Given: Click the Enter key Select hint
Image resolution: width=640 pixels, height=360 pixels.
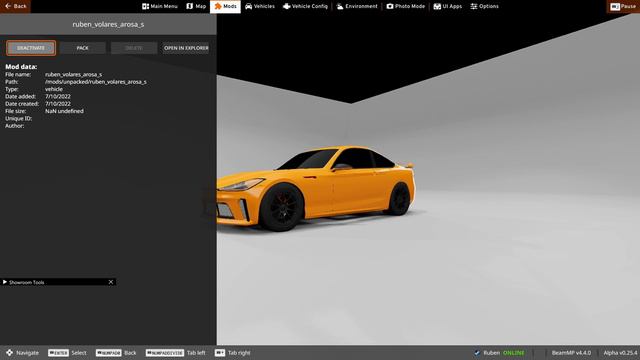Looking at the screenshot, I should pos(67,353).
